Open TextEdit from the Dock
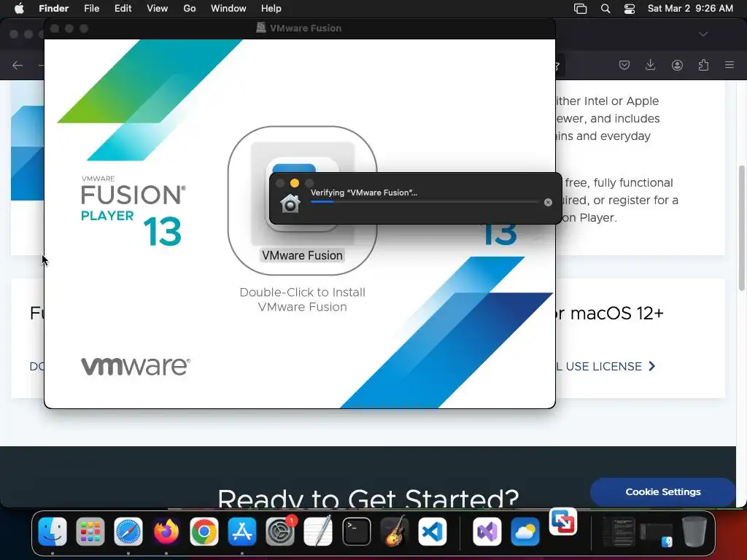The height and width of the screenshot is (560, 747). (318, 531)
